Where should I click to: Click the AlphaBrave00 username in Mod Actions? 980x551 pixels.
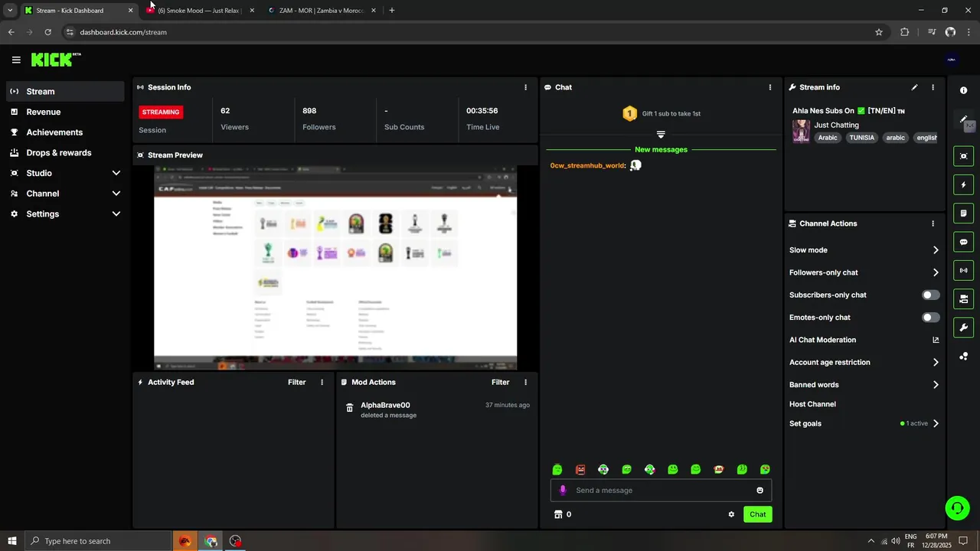pos(385,405)
